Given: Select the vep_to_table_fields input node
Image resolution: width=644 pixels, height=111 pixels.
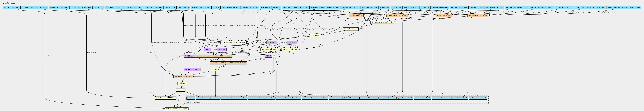Looking at the screenshot, I should (x=12, y=7).
